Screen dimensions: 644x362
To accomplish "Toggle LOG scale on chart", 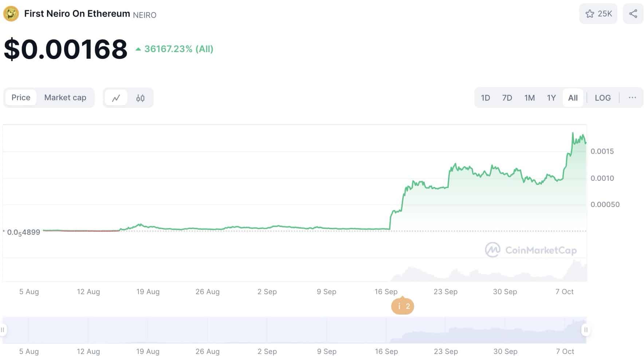I will coord(603,98).
